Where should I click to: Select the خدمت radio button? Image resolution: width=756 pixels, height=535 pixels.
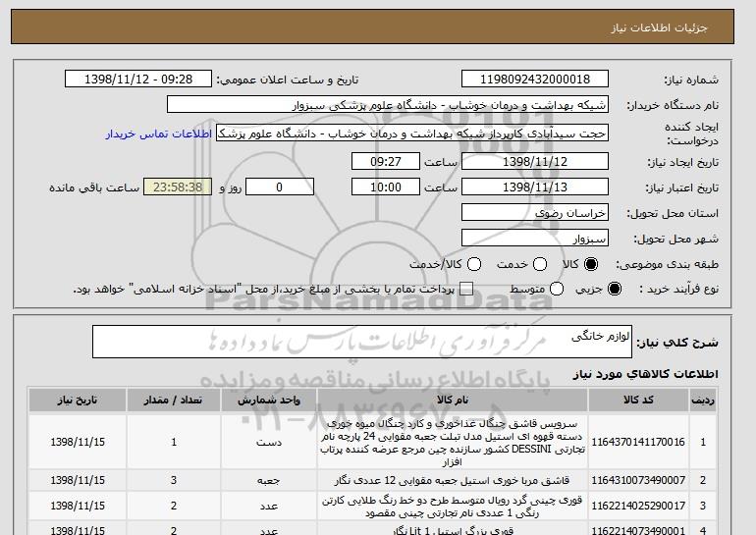[540, 264]
